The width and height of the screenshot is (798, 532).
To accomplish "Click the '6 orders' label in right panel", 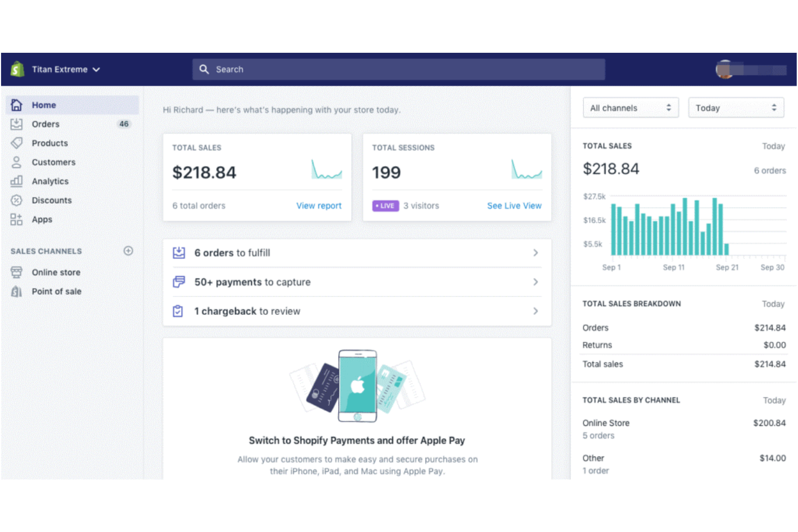I will coord(770,170).
